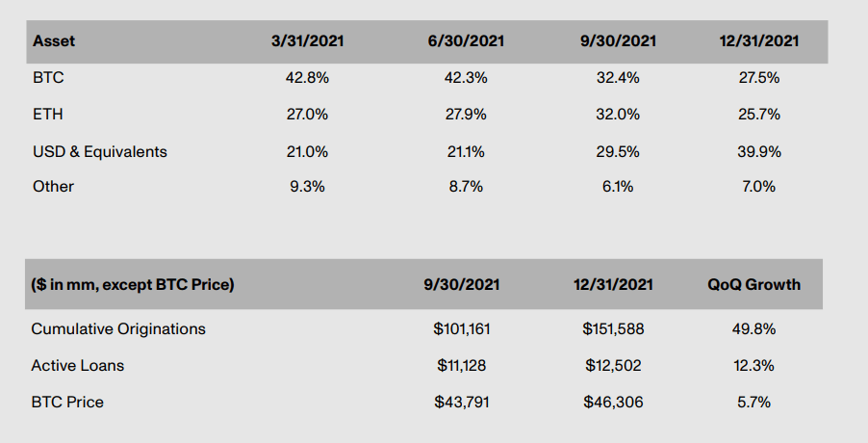Select BTC 42.8% value cell

point(307,78)
